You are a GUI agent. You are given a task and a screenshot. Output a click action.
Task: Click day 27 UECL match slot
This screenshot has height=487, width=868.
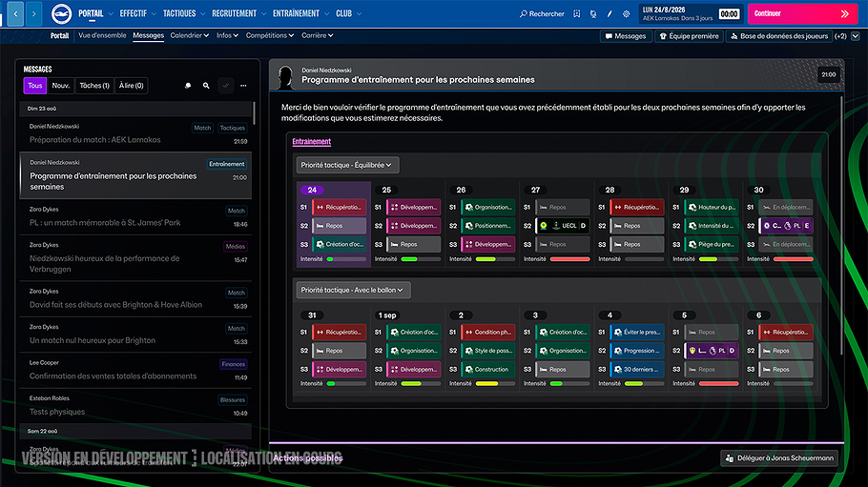563,226
